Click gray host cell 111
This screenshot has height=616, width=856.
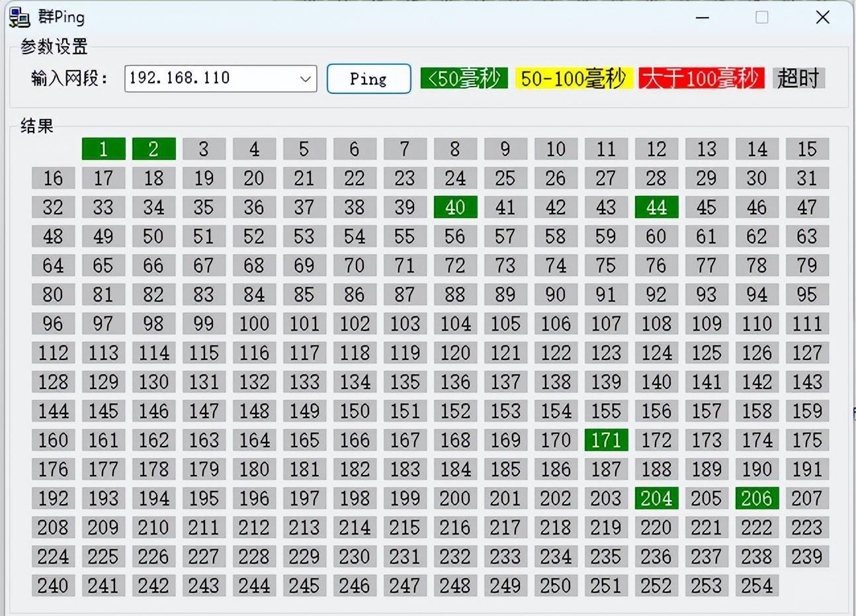pyautogui.click(x=808, y=324)
